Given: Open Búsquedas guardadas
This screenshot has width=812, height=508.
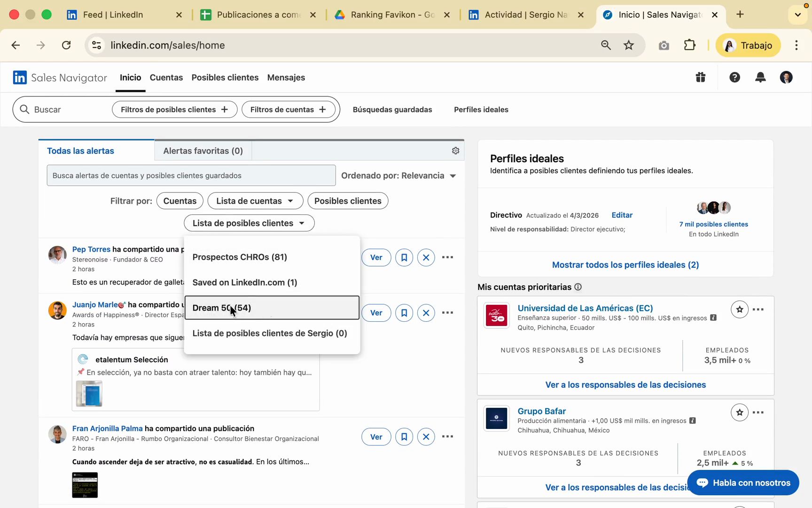Looking at the screenshot, I should point(392,110).
